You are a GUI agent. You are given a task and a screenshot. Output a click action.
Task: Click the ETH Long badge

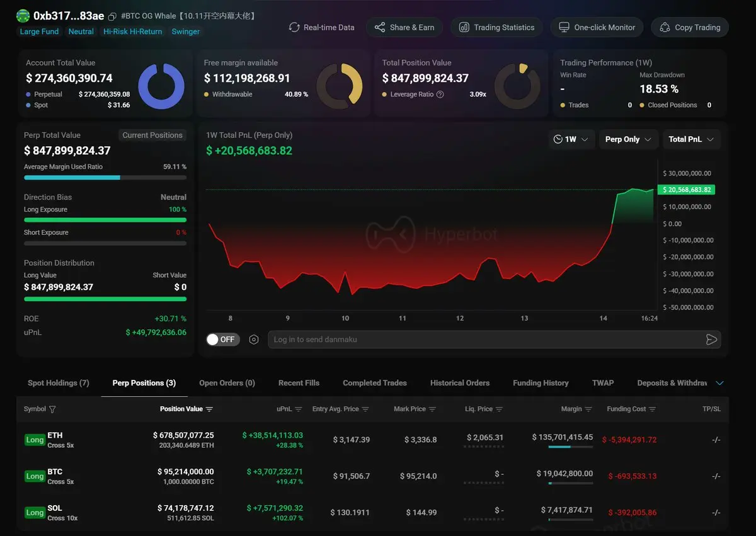click(x=35, y=440)
